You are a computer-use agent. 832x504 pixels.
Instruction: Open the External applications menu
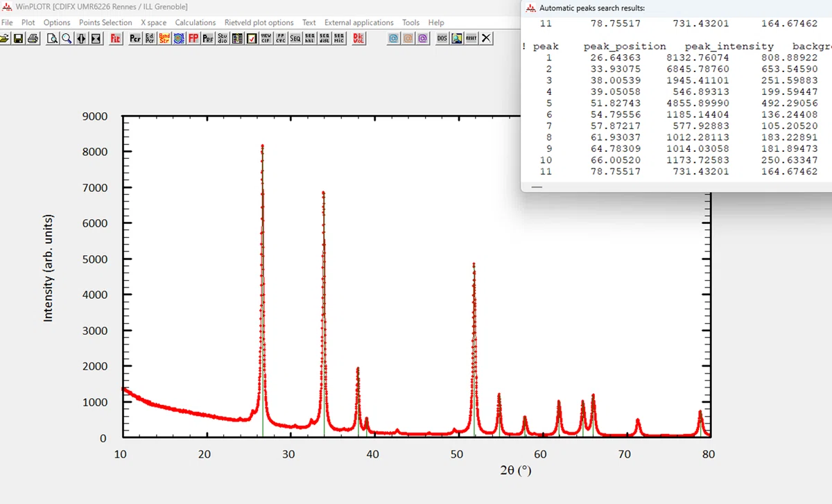pyautogui.click(x=359, y=23)
